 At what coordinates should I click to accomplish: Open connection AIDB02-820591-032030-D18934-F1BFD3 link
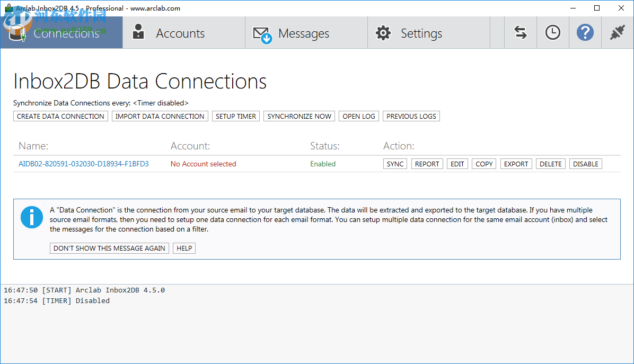[x=84, y=164]
